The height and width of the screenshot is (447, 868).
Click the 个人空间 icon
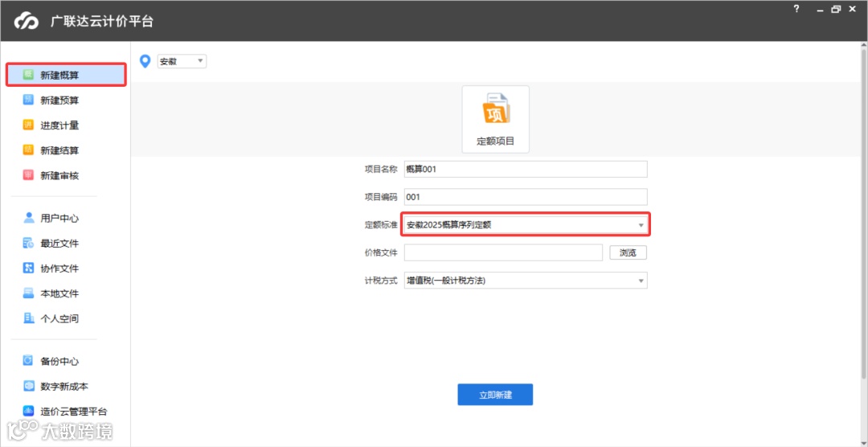click(x=28, y=318)
